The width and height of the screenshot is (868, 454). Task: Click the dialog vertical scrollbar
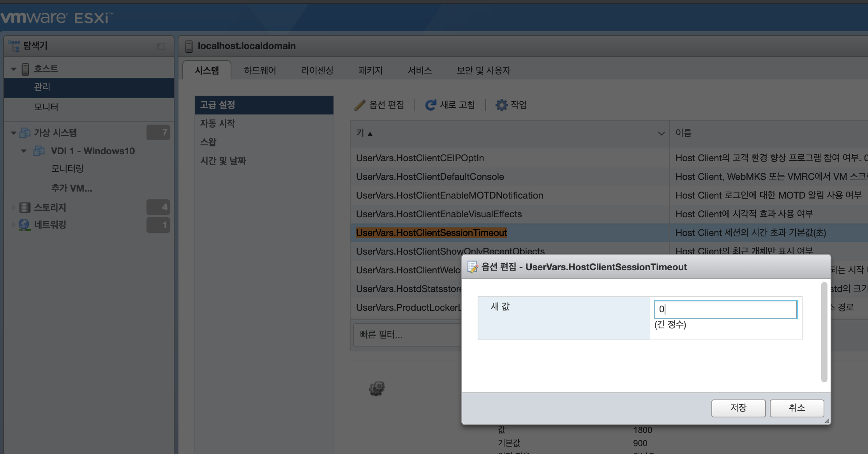pyautogui.click(x=824, y=332)
